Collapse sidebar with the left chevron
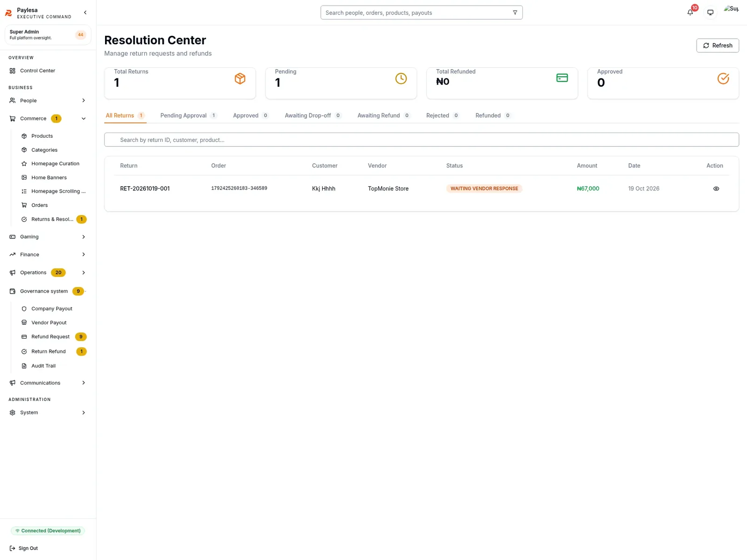 click(85, 13)
